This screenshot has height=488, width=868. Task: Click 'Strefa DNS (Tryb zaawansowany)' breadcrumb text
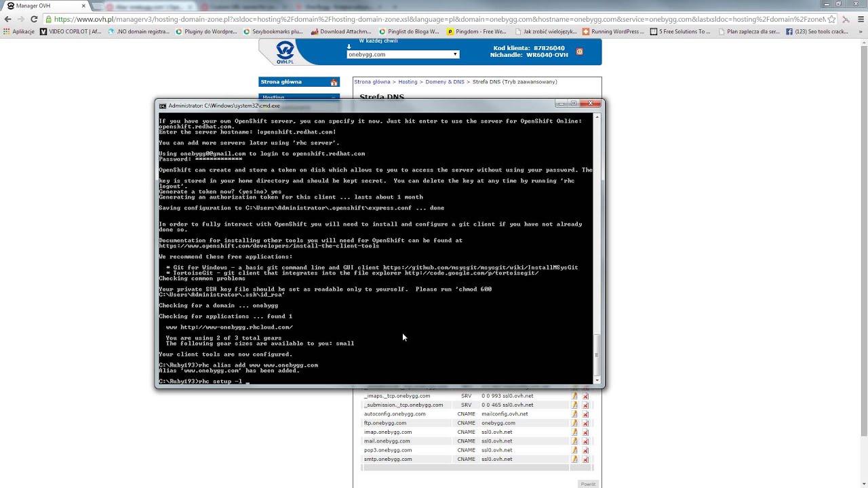(515, 82)
